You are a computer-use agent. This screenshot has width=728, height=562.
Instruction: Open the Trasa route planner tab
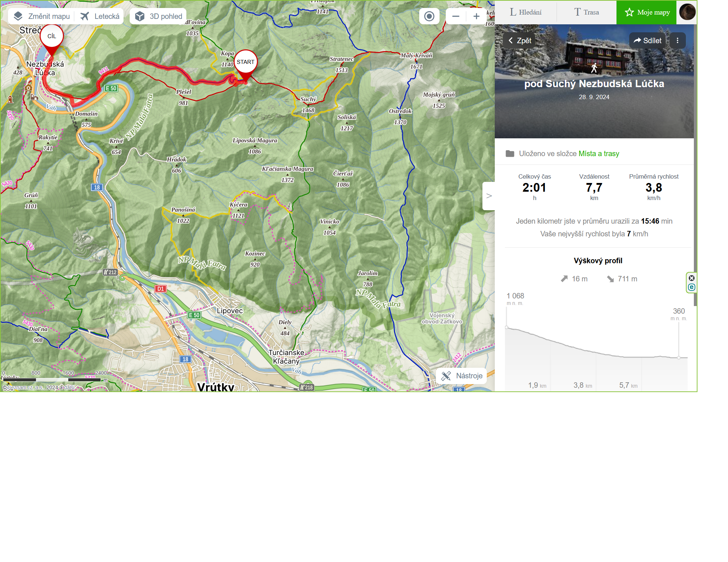tap(586, 12)
